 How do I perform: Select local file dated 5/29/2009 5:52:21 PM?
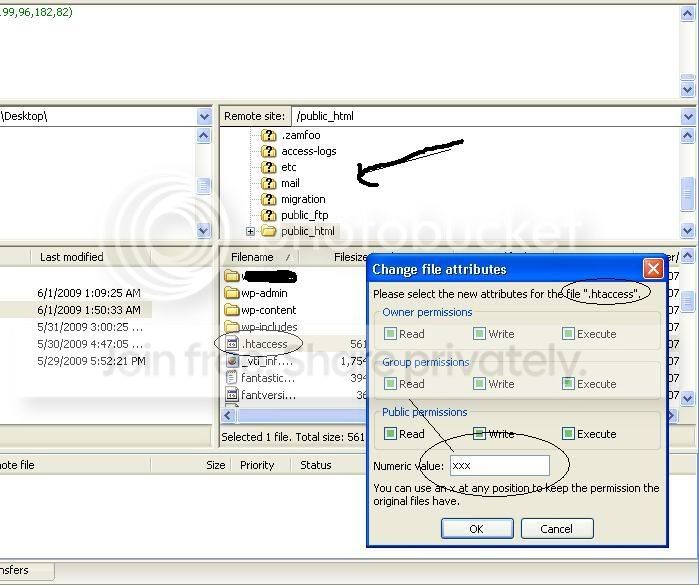tap(91, 361)
